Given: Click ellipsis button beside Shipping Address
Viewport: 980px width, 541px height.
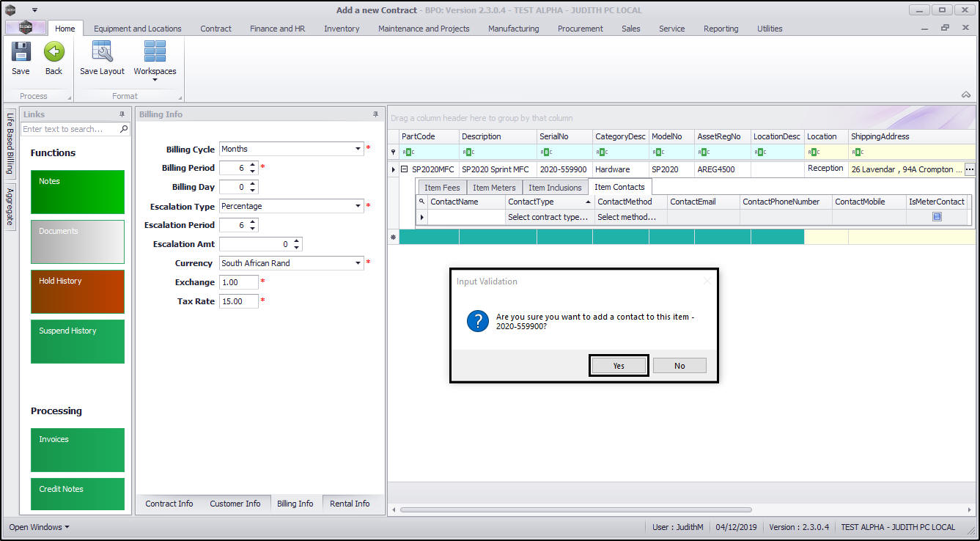Looking at the screenshot, I should (970, 169).
